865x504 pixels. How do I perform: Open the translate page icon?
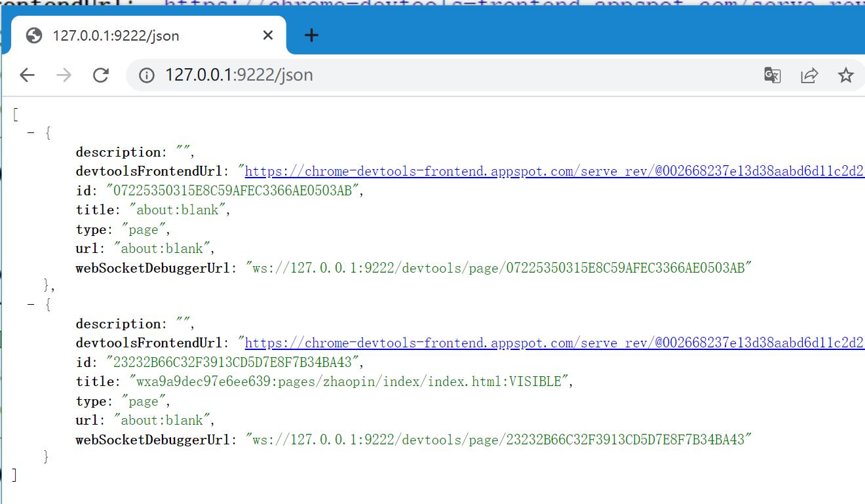point(773,75)
